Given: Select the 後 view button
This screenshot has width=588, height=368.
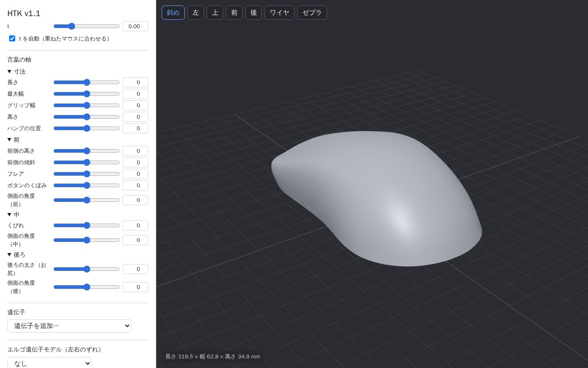Looking at the screenshot, I should coord(254,13).
